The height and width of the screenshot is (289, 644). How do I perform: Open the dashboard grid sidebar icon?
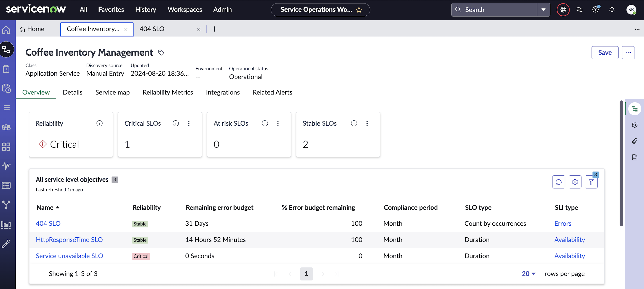(x=6, y=147)
